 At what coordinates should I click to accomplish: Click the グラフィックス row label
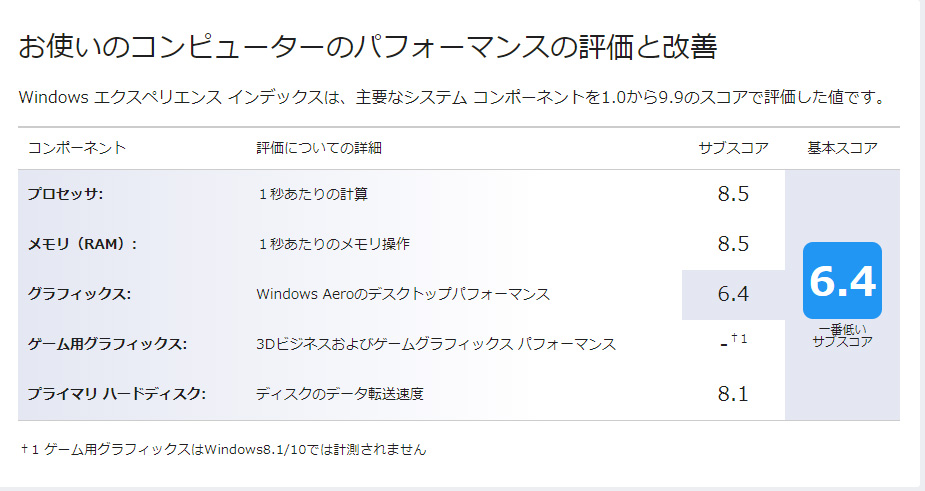point(79,294)
